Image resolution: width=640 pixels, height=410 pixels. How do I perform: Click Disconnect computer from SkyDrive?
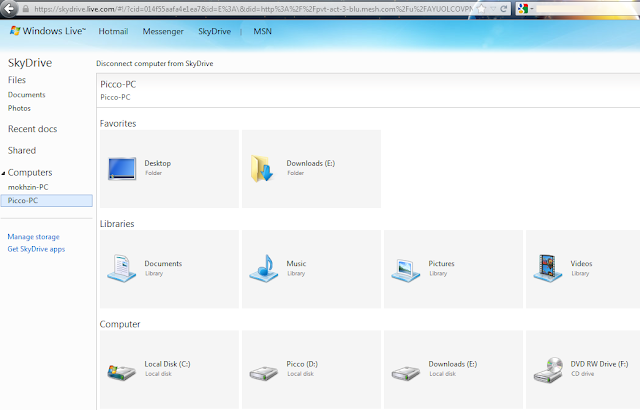[x=155, y=64]
